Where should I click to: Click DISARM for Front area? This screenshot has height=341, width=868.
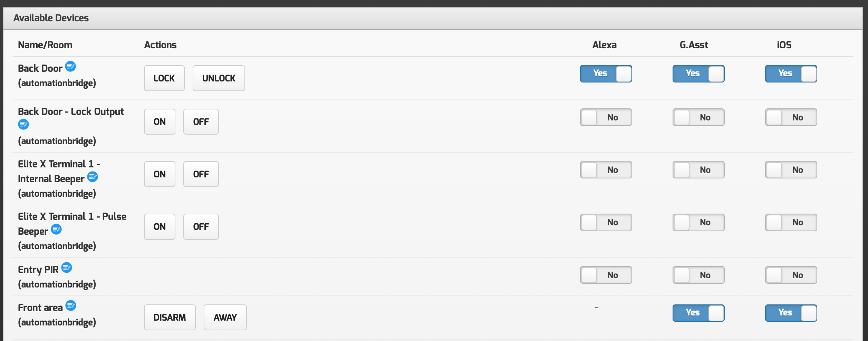(170, 317)
